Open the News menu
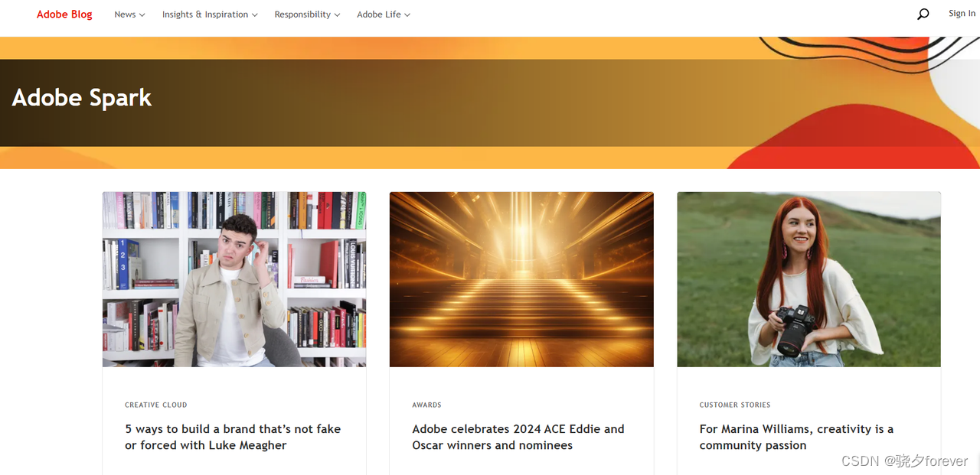Viewport: 980px width, 475px height. [129, 15]
